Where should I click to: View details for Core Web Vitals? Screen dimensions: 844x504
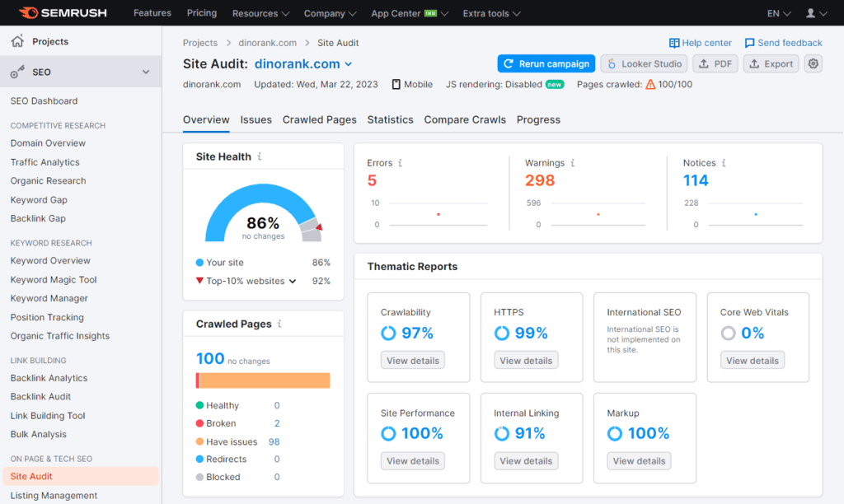tap(753, 361)
